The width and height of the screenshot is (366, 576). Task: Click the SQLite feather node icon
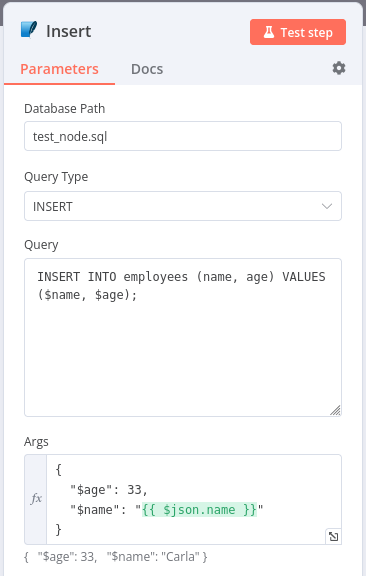tap(29, 30)
